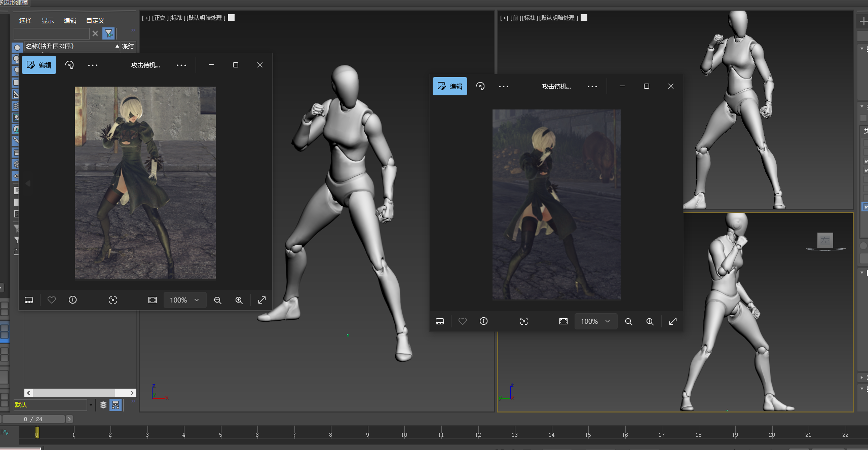Open the 选择 menu in scene explorer

(x=25, y=20)
